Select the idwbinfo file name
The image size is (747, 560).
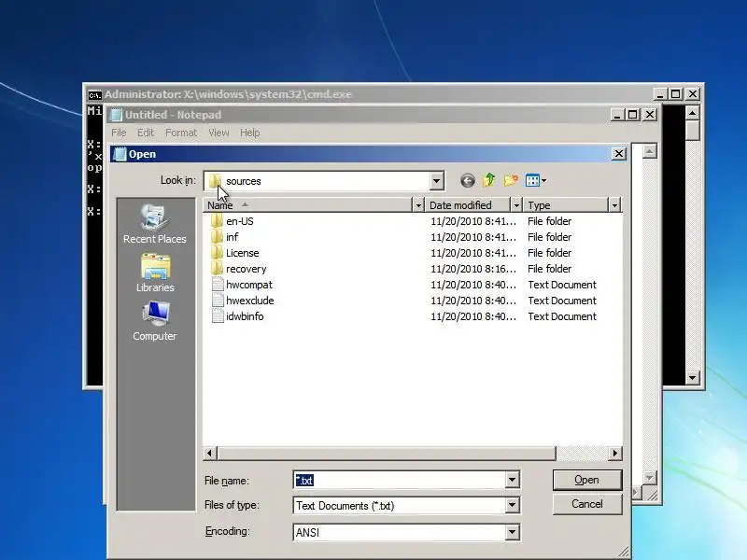tap(245, 316)
